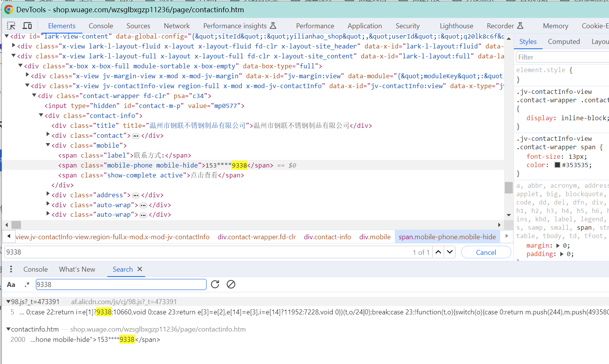Select the show-complete active span line
This screenshot has width=609, height=364.
click(x=151, y=175)
